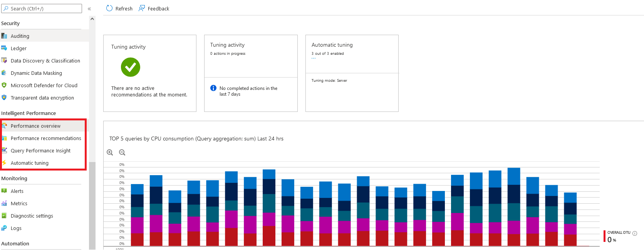
Task: Select Performance overview
Action: click(x=44, y=126)
